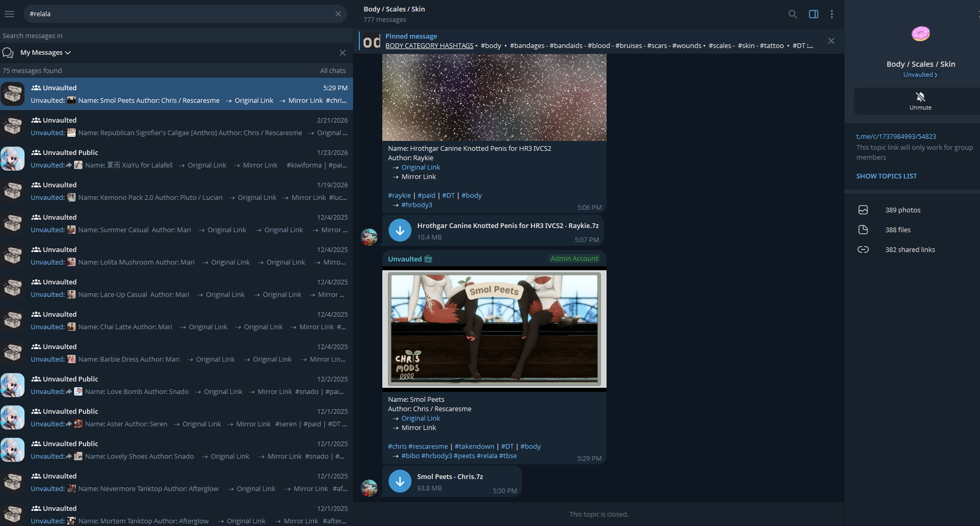The height and width of the screenshot is (526, 980).
Task: Click the #bibo hashtag
Action: [410, 456]
